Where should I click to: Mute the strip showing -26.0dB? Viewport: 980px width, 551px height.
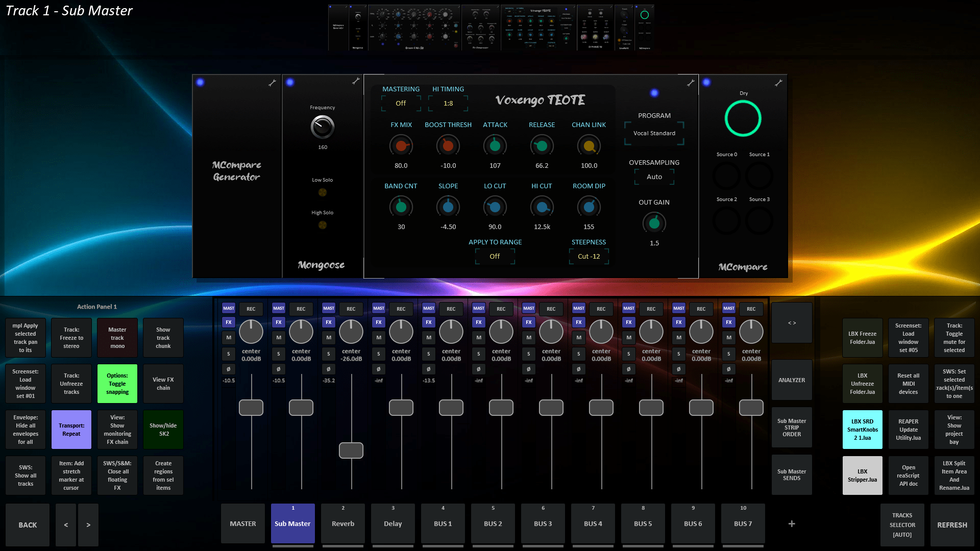[329, 338]
